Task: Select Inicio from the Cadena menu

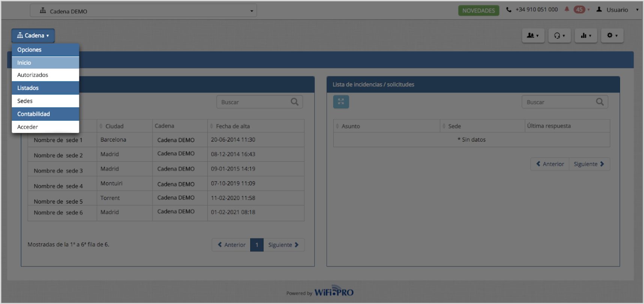Action: coord(45,63)
